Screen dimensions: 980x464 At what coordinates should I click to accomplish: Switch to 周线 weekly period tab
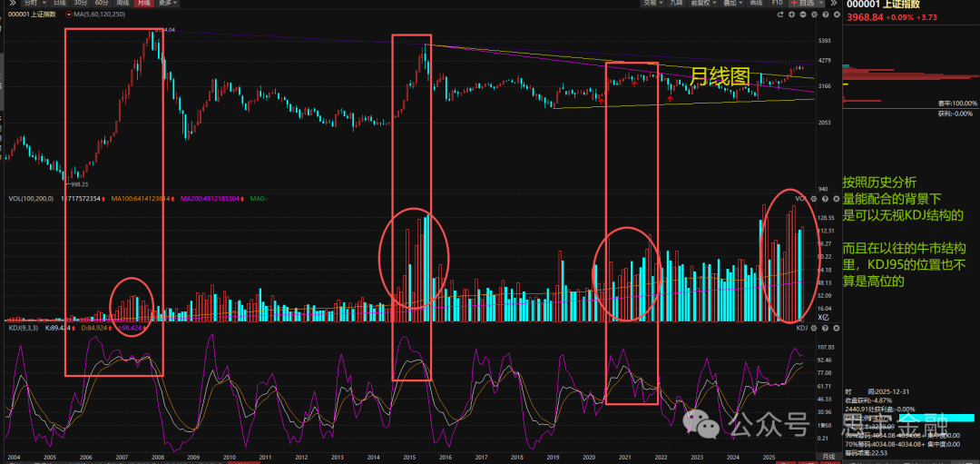pos(122,3)
